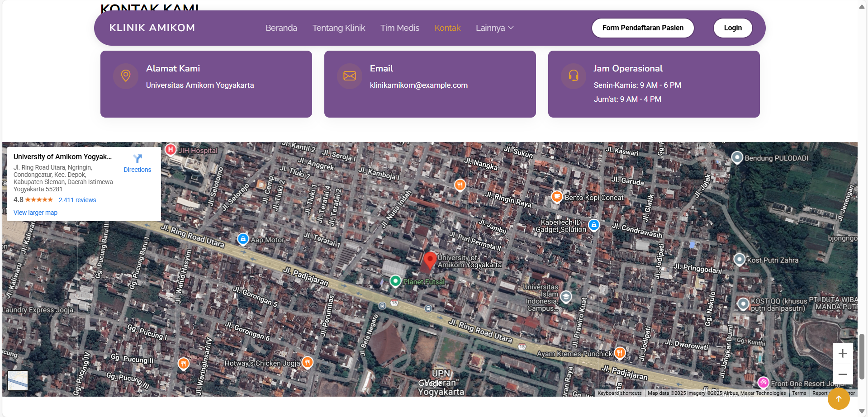The width and height of the screenshot is (868, 417).
Task: Click the Aap Motor shop marker
Action: (243, 239)
